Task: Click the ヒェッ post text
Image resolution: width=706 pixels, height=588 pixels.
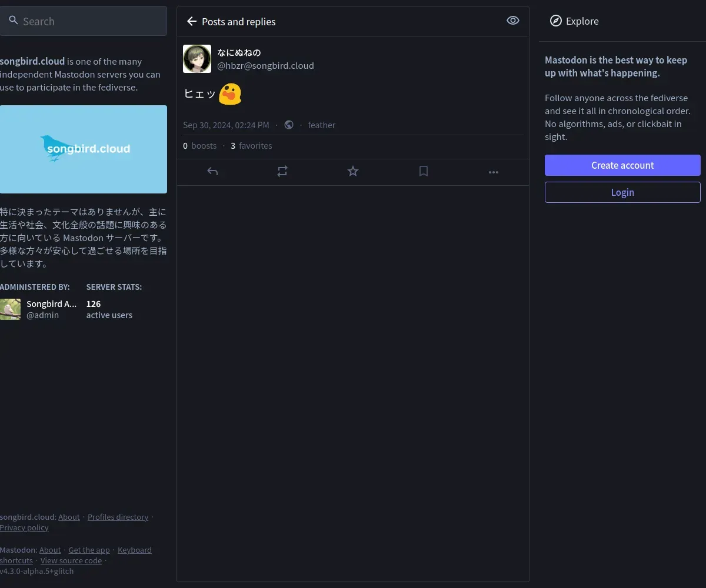Action: click(200, 94)
